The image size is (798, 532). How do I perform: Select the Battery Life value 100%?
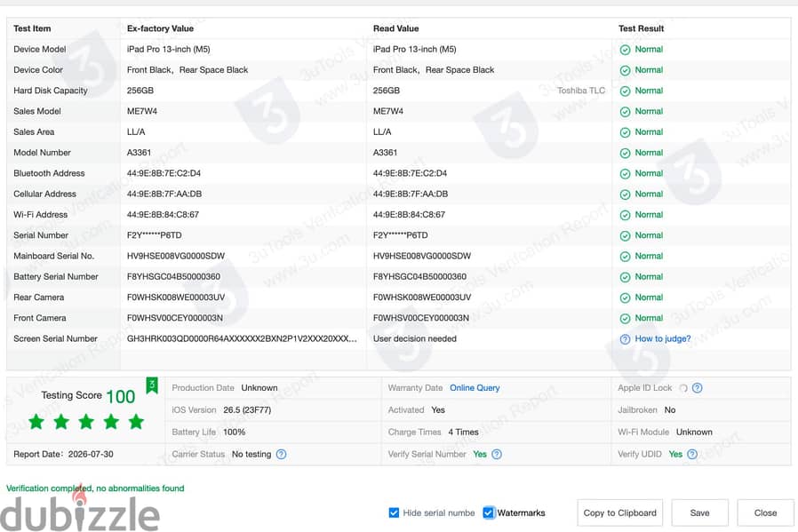click(234, 432)
